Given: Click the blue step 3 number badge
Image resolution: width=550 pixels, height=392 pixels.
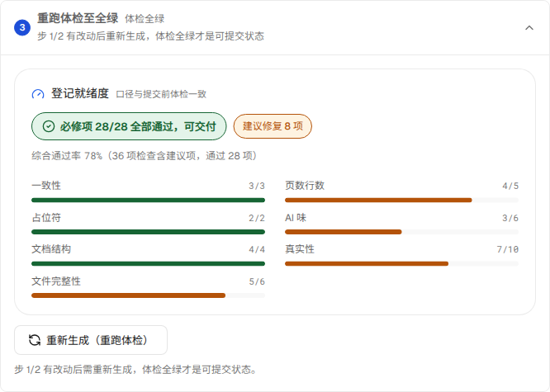Looking at the screenshot, I should [22, 27].
